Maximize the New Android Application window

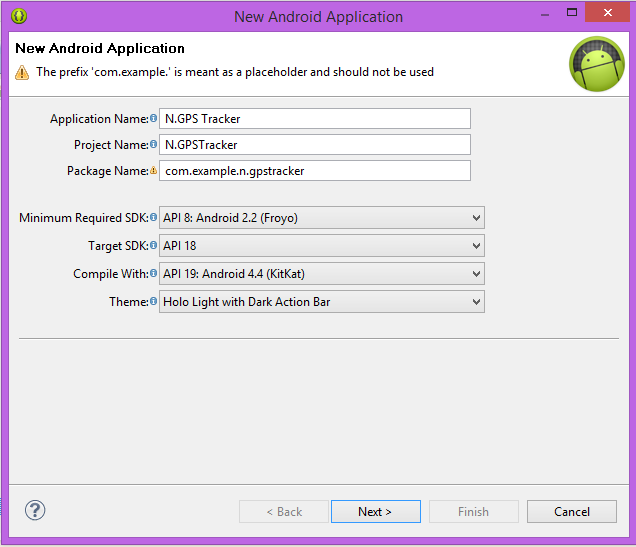572,13
